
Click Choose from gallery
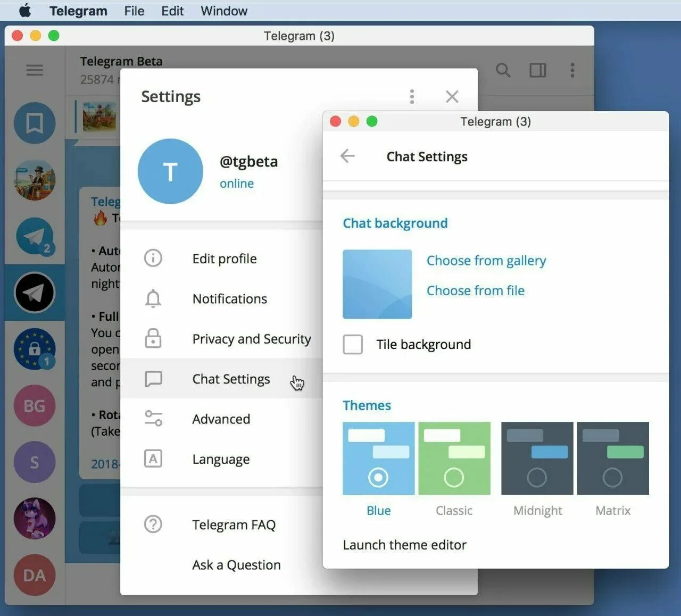click(x=486, y=261)
